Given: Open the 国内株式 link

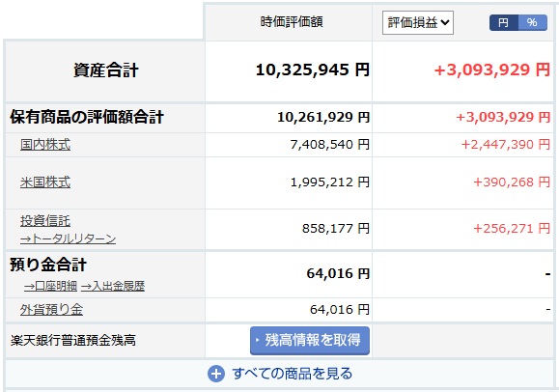Looking at the screenshot, I should tap(45, 145).
